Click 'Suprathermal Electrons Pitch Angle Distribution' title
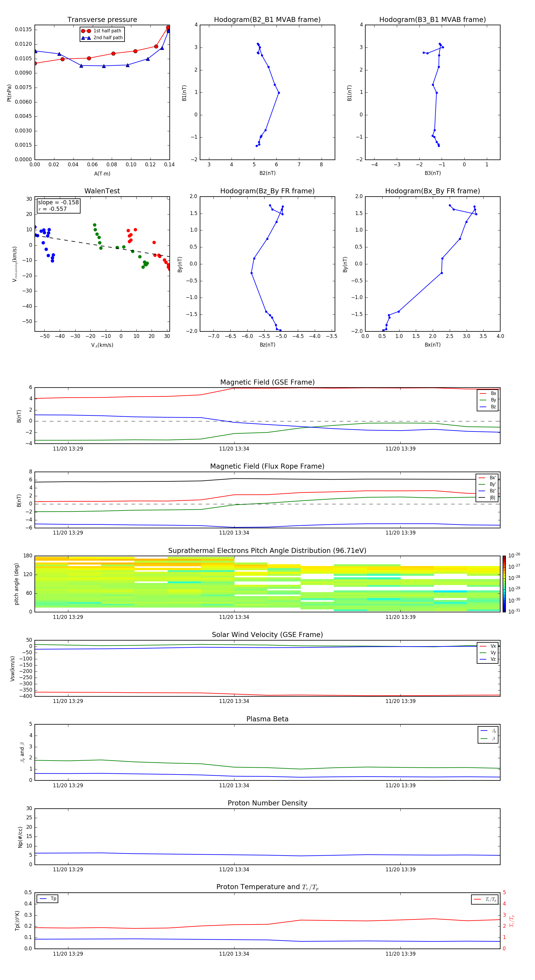This screenshot has height=980, width=535. point(267,551)
